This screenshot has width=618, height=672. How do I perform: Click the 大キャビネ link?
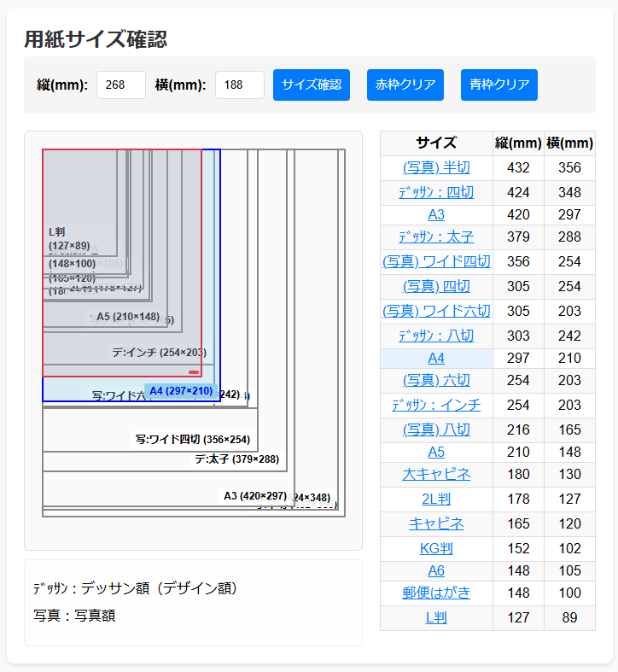tap(436, 475)
